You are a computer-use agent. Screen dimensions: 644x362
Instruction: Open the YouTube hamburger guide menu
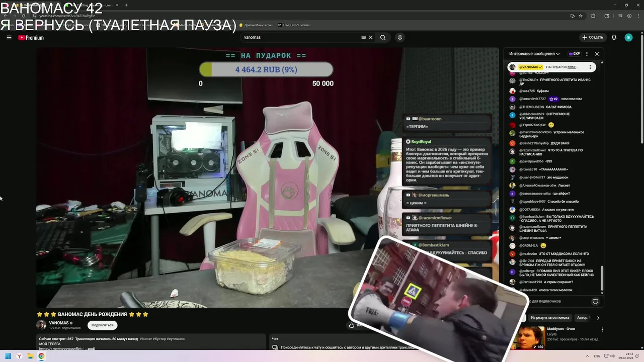9,37
